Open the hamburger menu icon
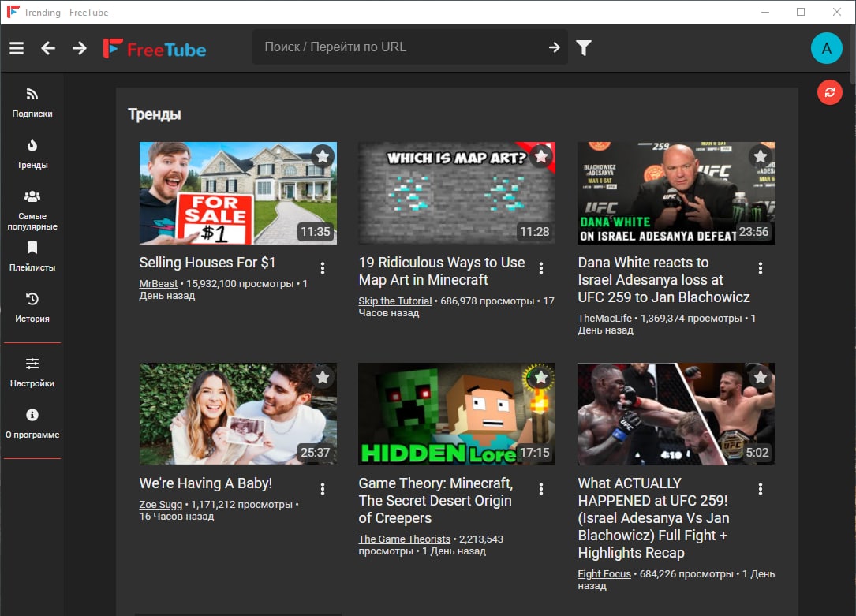Viewport: 856px width, 616px height. (17, 48)
